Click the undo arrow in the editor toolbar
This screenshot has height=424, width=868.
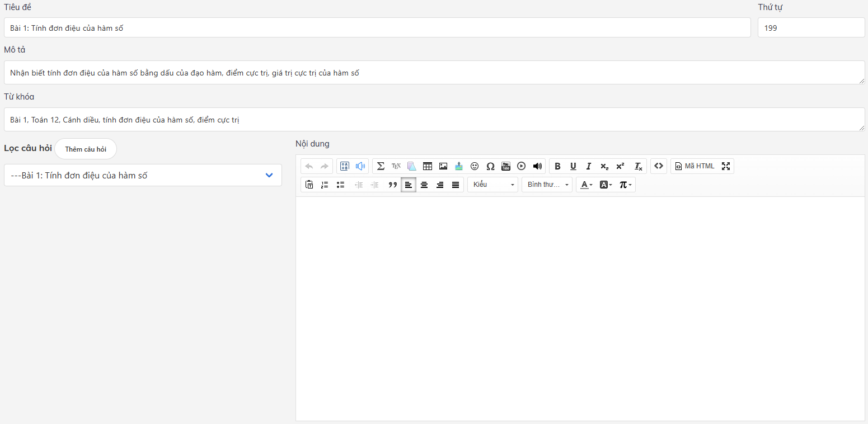tap(309, 166)
